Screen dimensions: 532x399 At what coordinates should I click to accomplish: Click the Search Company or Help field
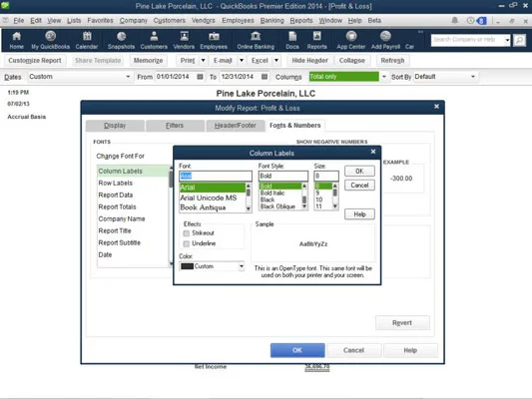(468, 40)
